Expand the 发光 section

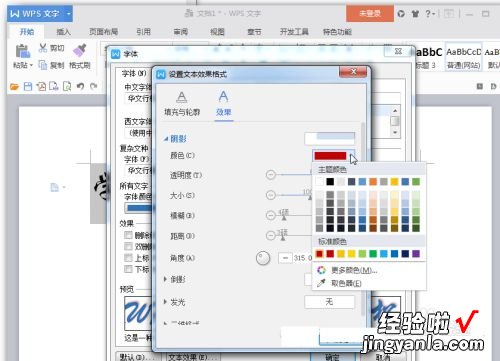[165, 302]
